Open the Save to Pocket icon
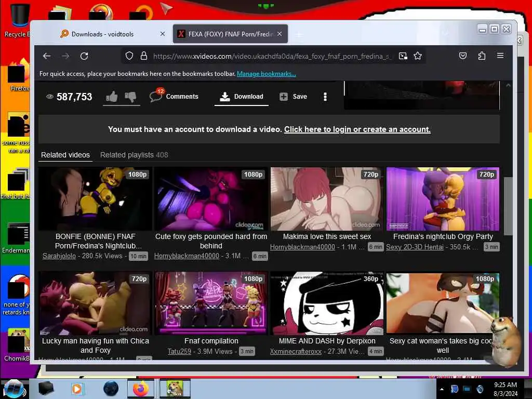The width and height of the screenshot is (532, 399). pos(463,56)
